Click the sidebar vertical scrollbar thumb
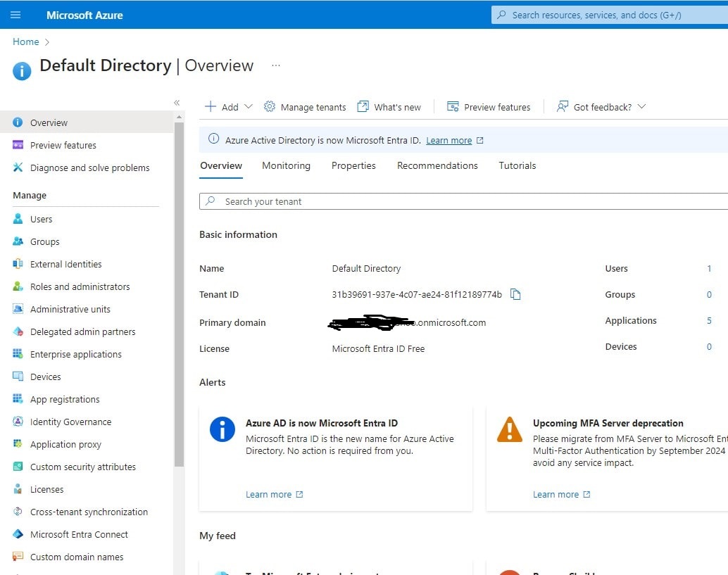This screenshot has width=728, height=575. click(x=180, y=295)
